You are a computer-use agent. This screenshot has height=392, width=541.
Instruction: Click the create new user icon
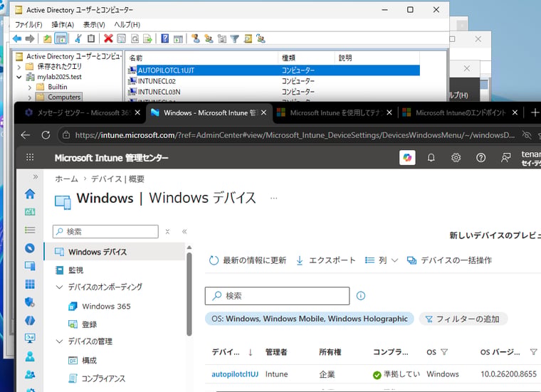[196, 38]
